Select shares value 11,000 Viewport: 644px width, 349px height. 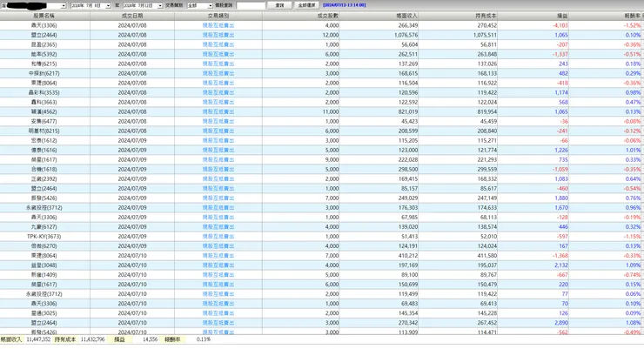[331, 111]
